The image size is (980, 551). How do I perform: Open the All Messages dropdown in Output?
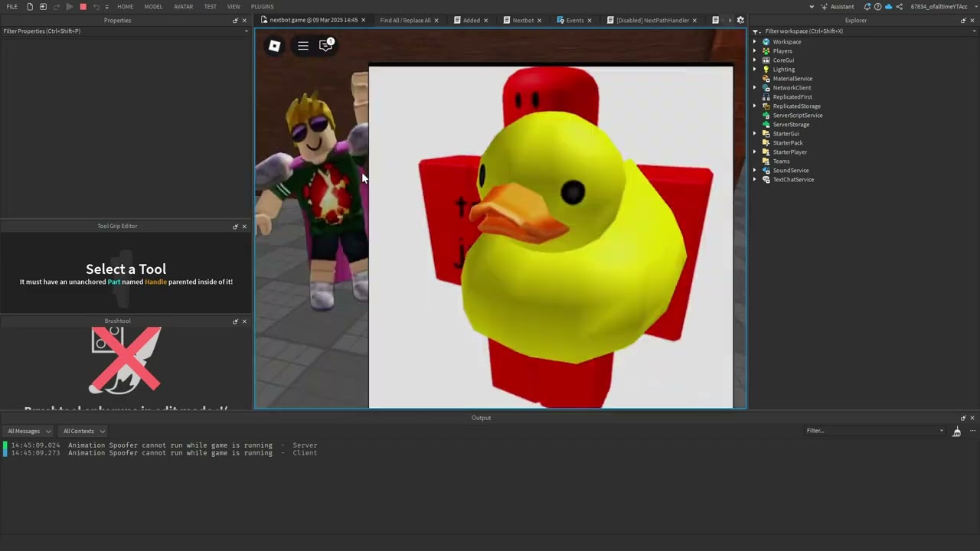point(29,431)
